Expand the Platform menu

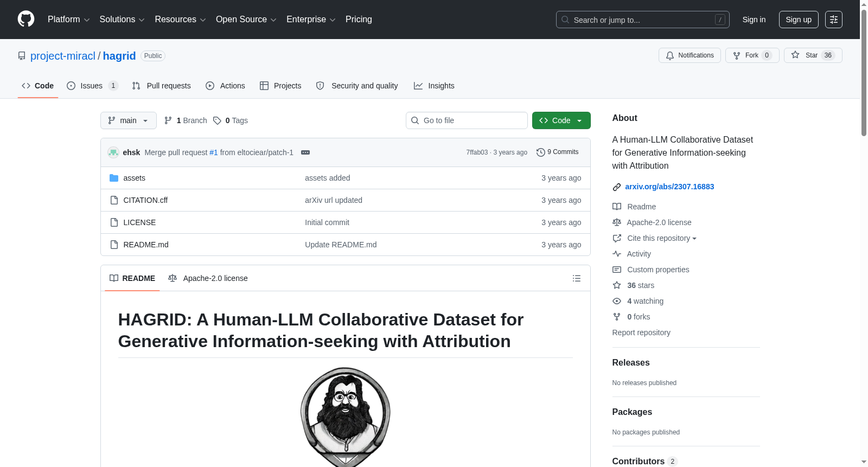pos(69,20)
